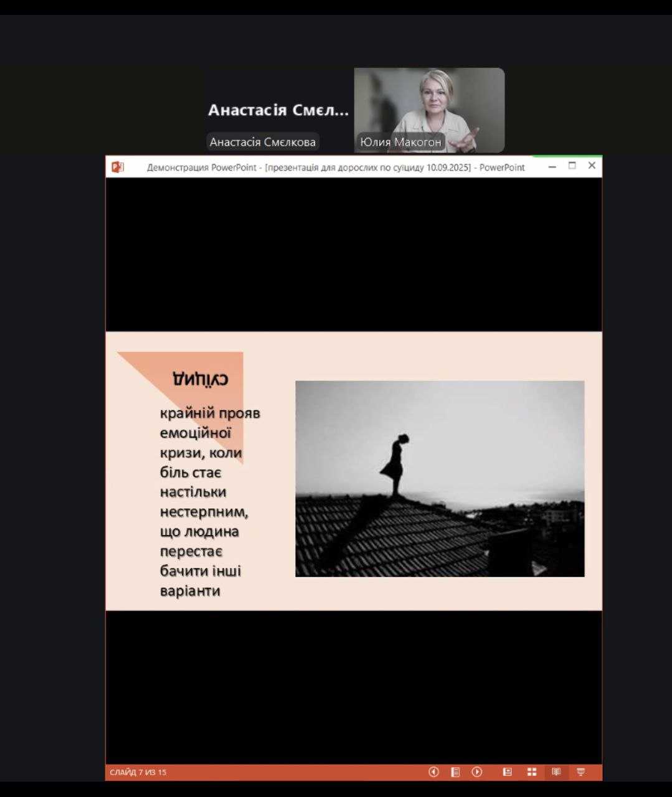
Task: Start Slide Show from status bar icon
Action: (581, 772)
